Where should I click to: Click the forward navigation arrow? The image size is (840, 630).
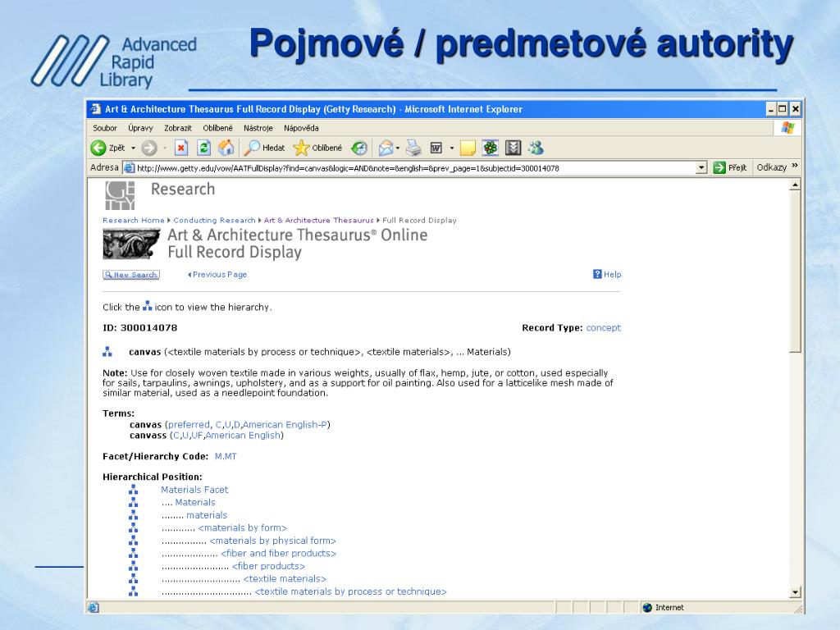[149, 148]
